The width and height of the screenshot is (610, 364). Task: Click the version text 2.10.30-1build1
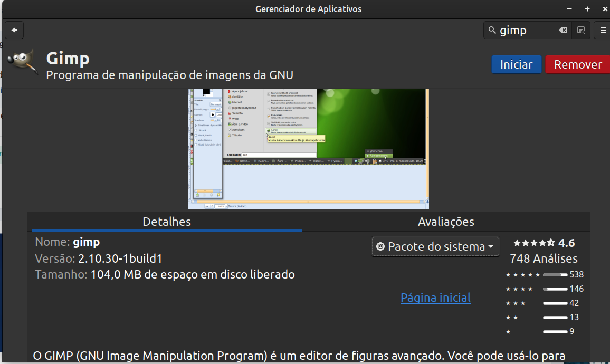point(120,258)
